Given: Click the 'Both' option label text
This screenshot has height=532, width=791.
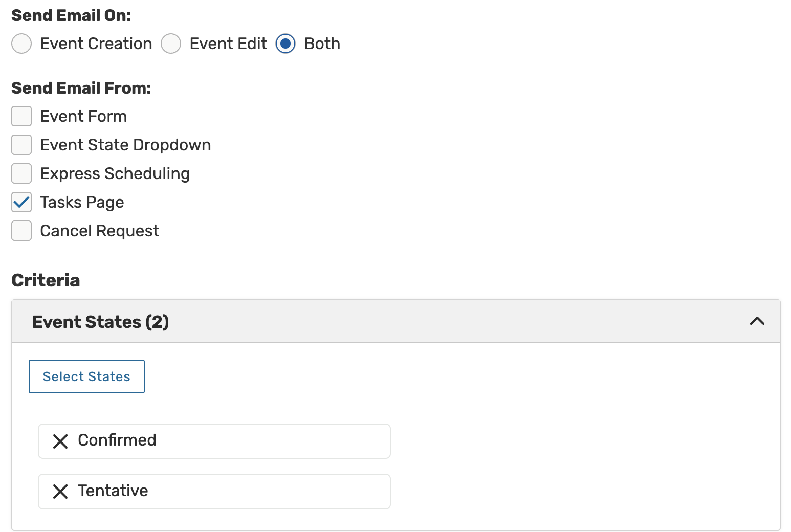Looking at the screenshot, I should click(322, 43).
